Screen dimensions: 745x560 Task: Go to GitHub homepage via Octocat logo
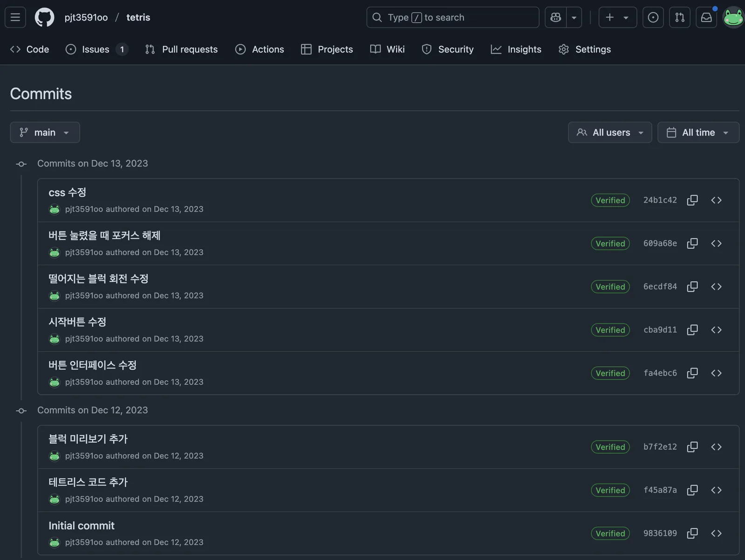tap(44, 17)
